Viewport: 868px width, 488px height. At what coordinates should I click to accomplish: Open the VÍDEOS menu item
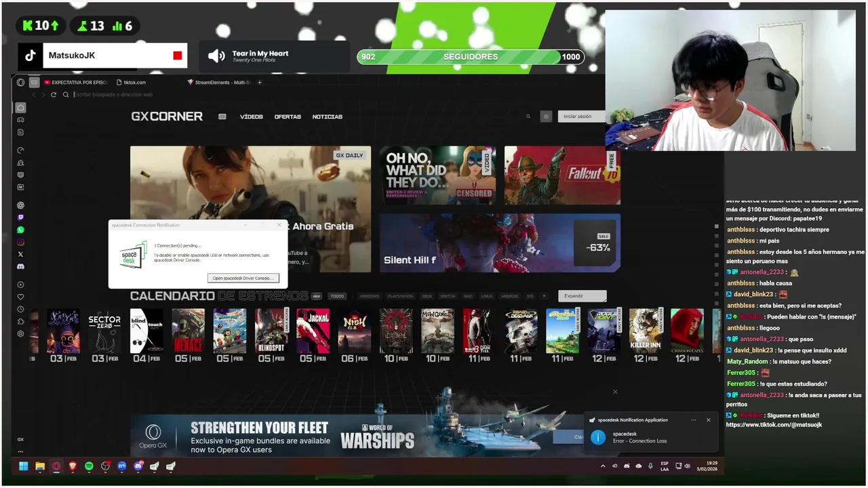[251, 117]
